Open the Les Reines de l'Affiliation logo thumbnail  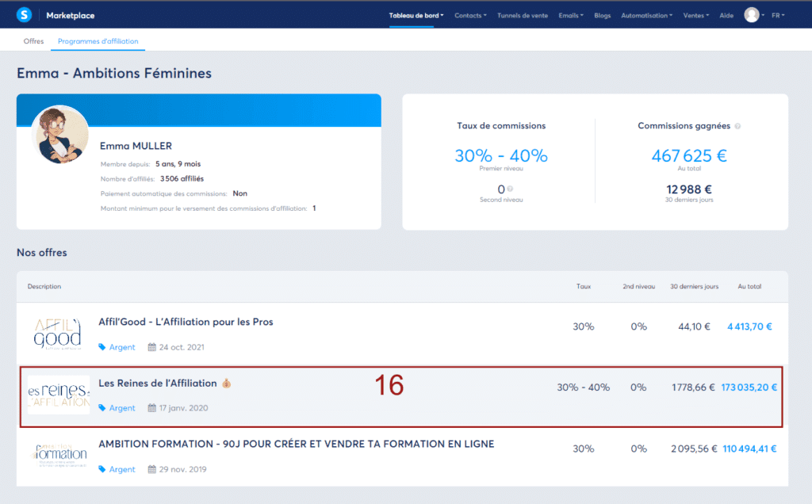click(x=59, y=395)
